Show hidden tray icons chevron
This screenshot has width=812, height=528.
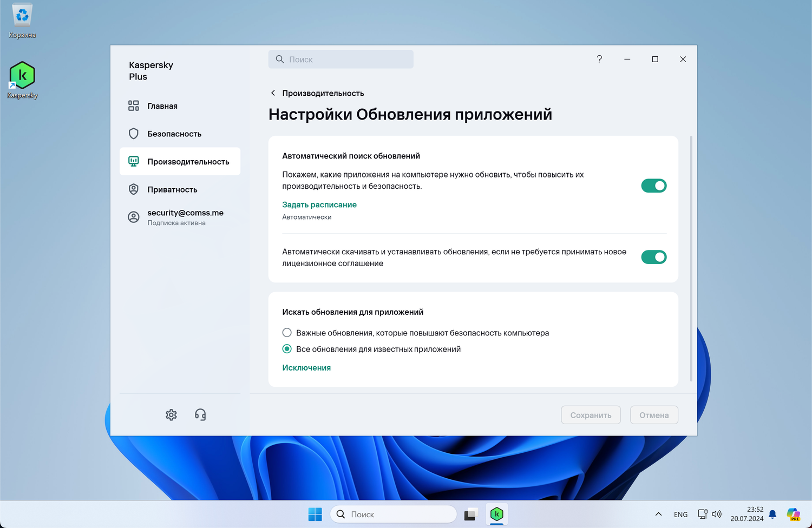[658, 514]
